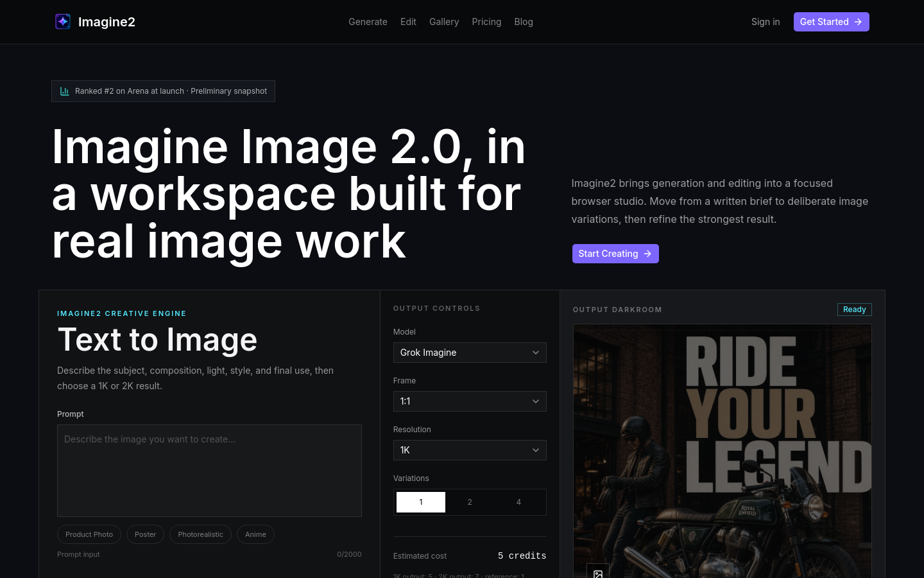
Task: Click the Sign in link
Action: point(766,22)
